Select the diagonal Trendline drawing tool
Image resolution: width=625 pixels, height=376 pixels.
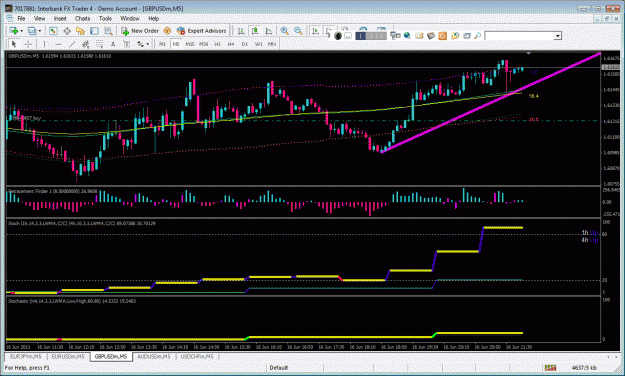coord(72,44)
